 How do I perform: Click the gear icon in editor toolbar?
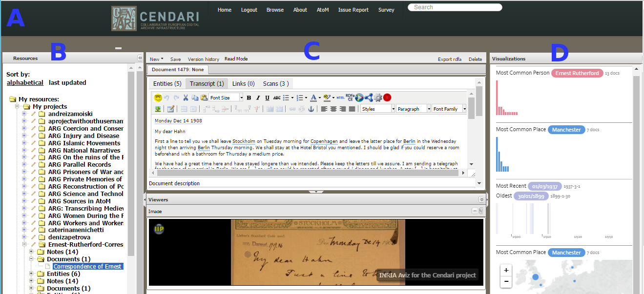click(x=378, y=98)
